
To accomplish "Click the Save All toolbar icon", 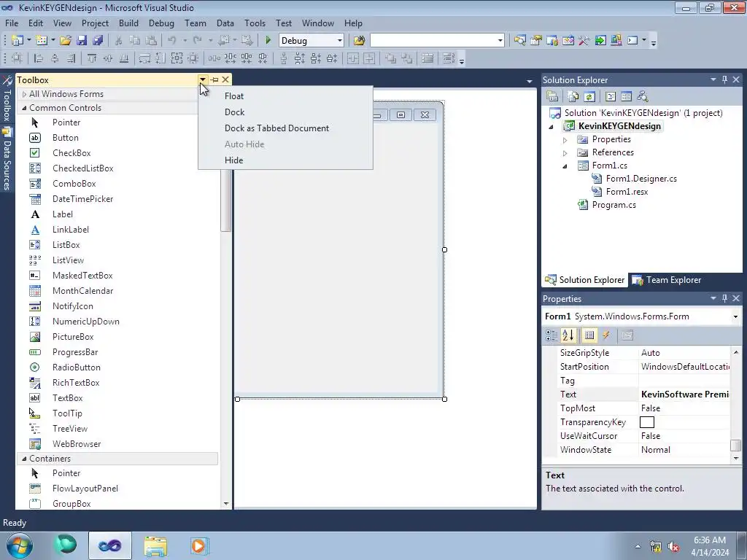I will [x=98, y=41].
